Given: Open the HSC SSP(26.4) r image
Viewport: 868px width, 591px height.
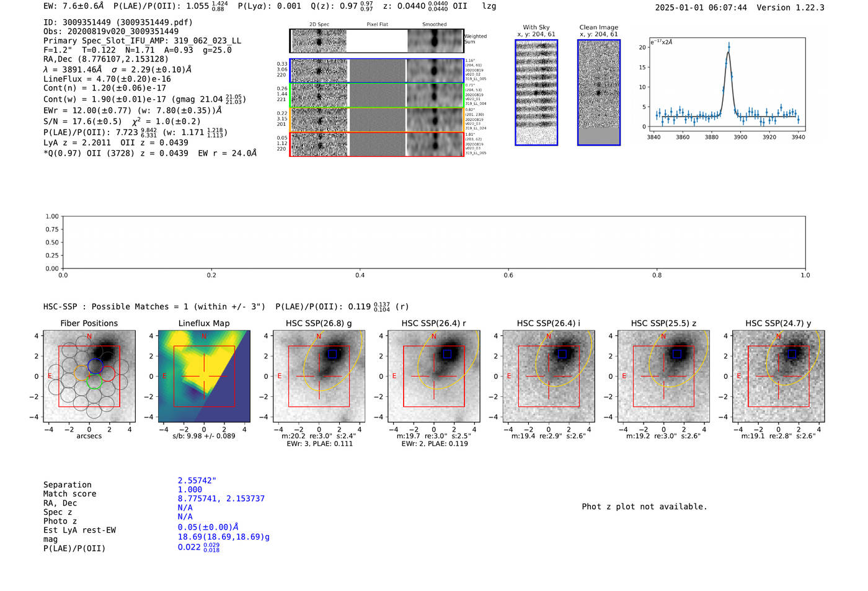Looking at the screenshot, I should pyautogui.click(x=433, y=376).
